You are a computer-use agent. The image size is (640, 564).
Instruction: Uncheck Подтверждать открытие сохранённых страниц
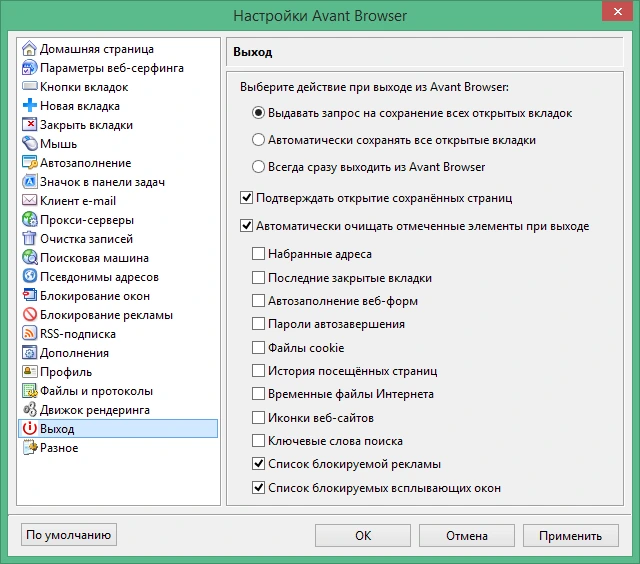click(246, 198)
